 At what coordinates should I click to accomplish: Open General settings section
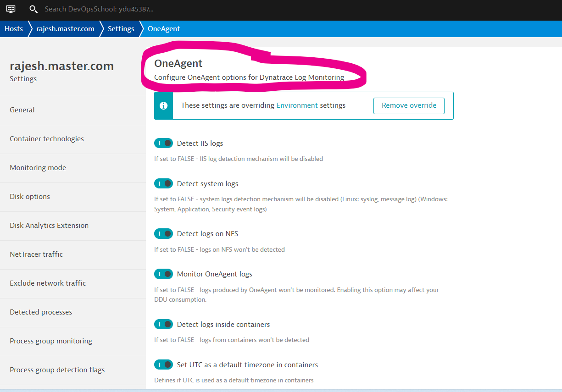click(x=73, y=110)
